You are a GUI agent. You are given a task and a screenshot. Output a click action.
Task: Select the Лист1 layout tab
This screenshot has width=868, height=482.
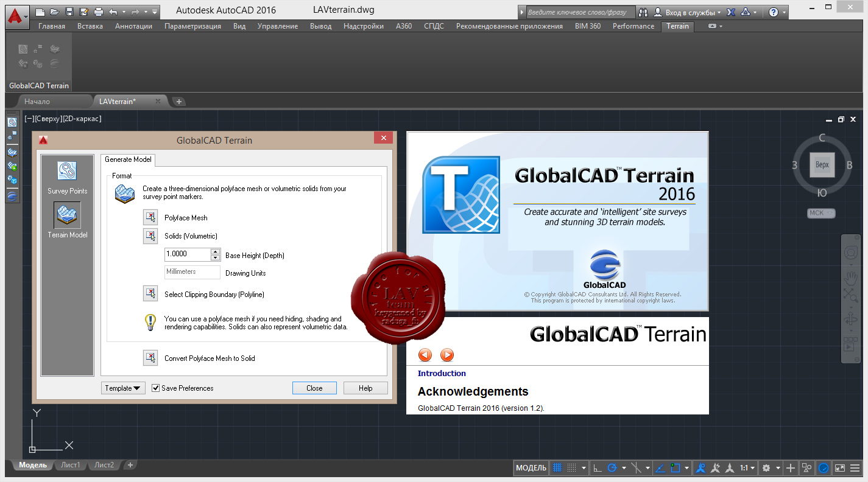pyautogui.click(x=70, y=465)
